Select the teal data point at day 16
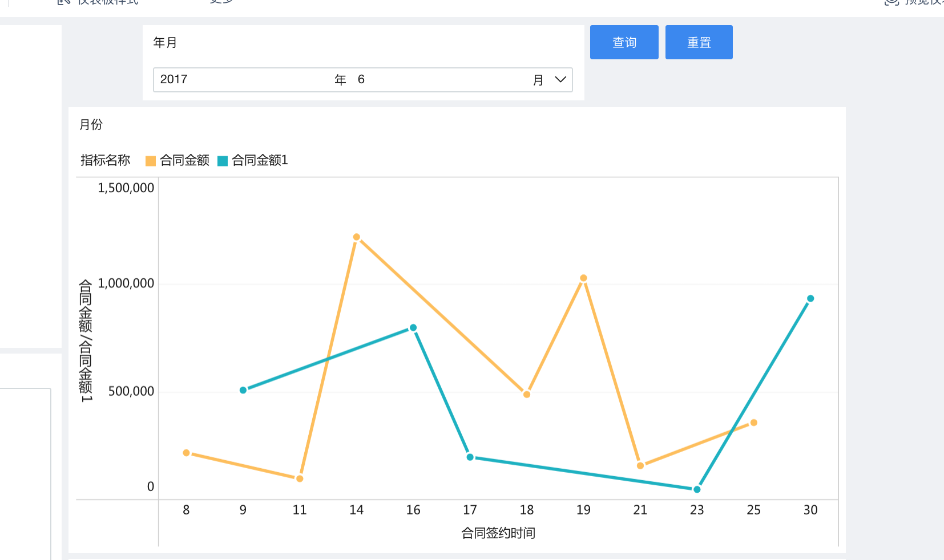Screen dimensions: 944x560 click(x=413, y=328)
